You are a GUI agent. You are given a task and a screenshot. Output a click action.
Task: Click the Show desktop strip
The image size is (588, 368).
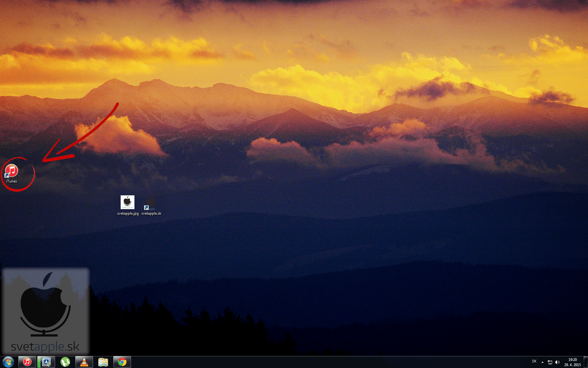[x=586, y=362]
